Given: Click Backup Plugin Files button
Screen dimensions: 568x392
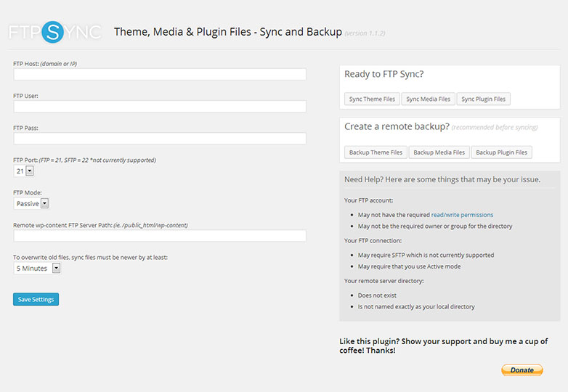Looking at the screenshot, I should point(501,152).
